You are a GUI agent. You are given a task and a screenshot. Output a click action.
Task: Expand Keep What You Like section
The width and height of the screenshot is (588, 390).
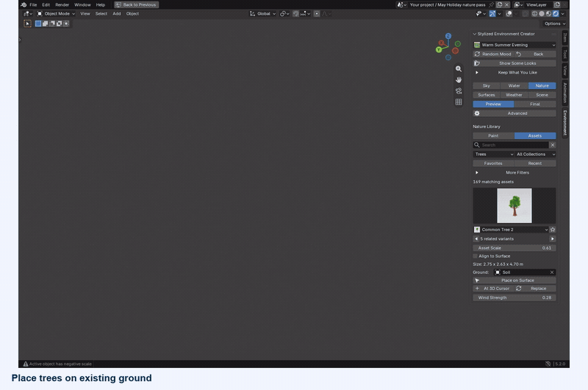point(514,73)
